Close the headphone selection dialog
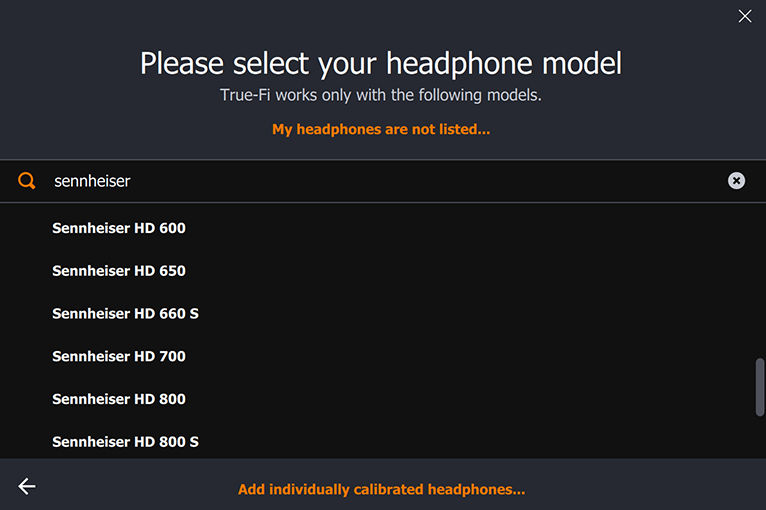The image size is (766, 510). (745, 16)
